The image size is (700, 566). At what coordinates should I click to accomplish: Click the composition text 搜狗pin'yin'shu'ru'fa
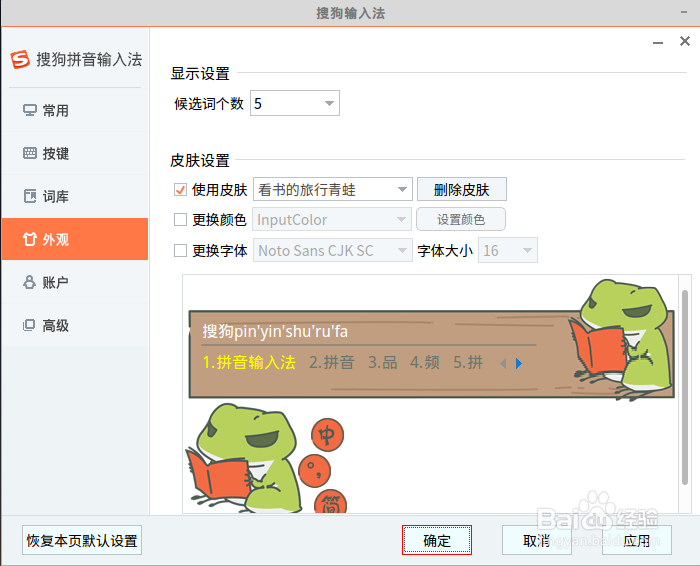pyautogui.click(x=275, y=331)
